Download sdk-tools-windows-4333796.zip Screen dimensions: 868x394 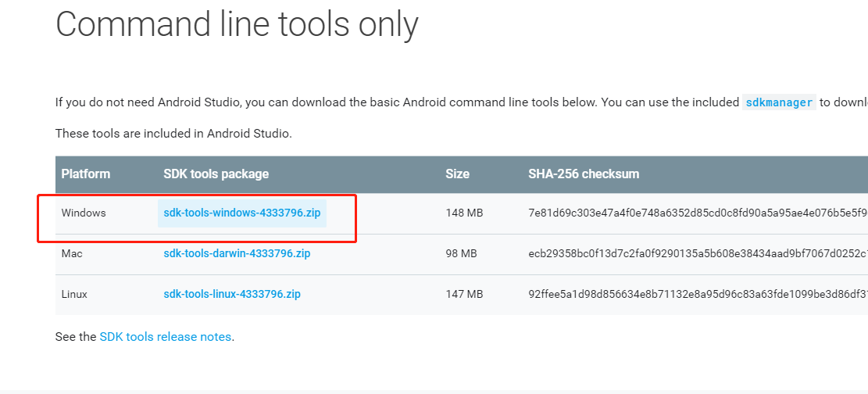point(242,213)
